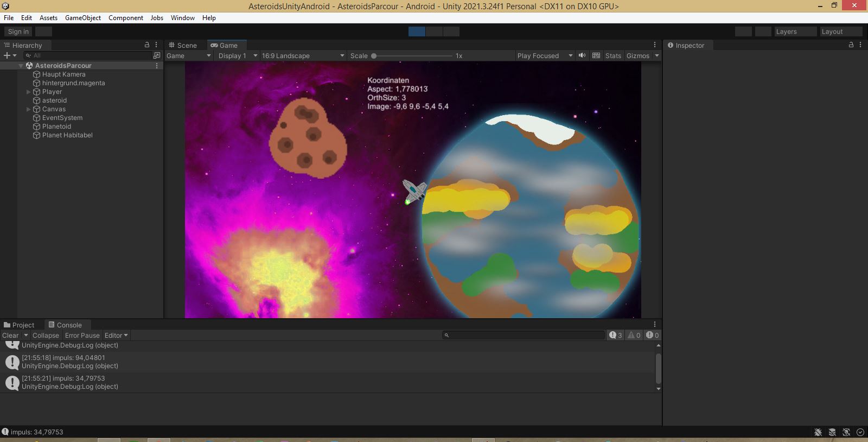Expand the Player object in Hierarchy
Image resolution: width=868 pixels, height=442 pixels.
click(x=29, y=92)
